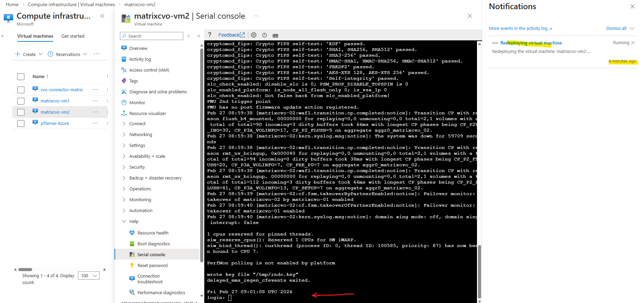Click the Tags icon
Viewport: 644px width, 303px height.
(x=124, y=81)
